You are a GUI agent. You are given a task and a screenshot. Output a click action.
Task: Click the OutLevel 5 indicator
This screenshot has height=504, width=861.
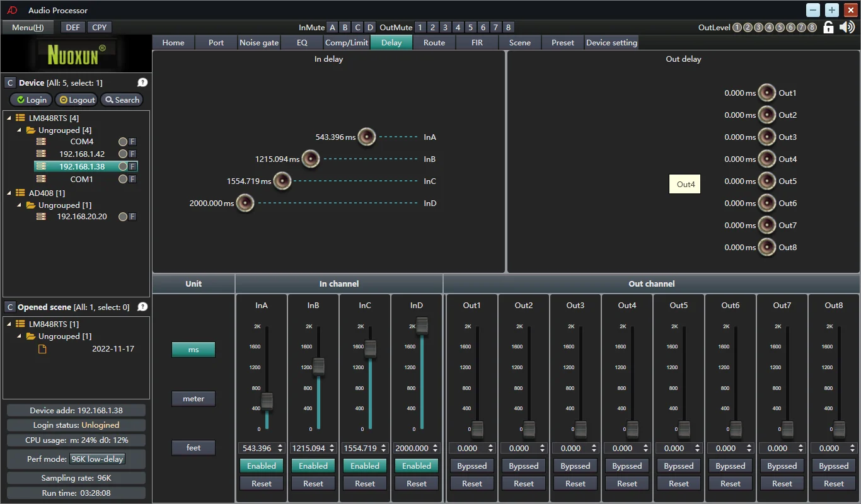[x=780, y=27]
